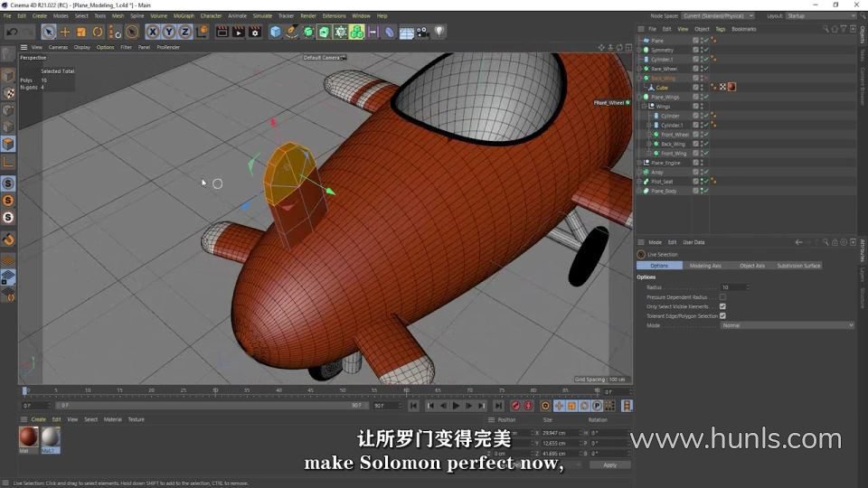
Task: Click the texture tag on Cube
Action: (731, 87)
